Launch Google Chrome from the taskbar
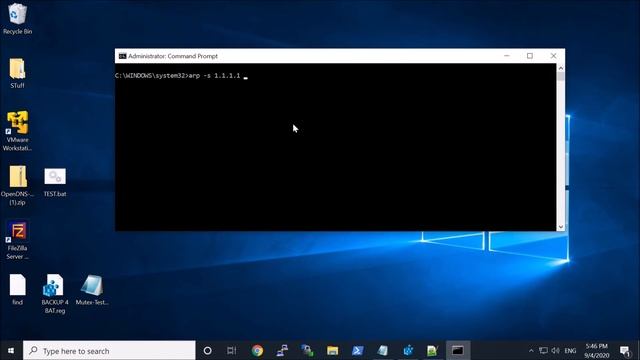This screenshot has width=640, height=360. pyautogui.click(x=257, y=350)
